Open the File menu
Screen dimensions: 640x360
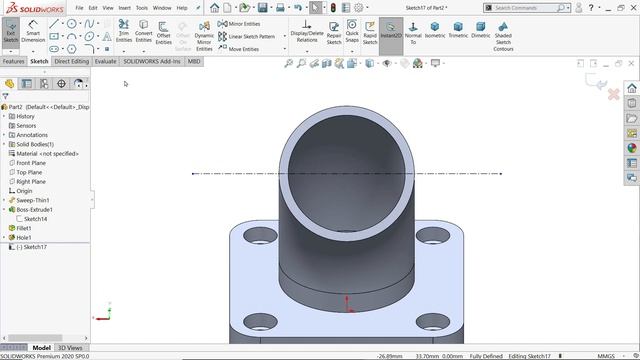point(79,8)
